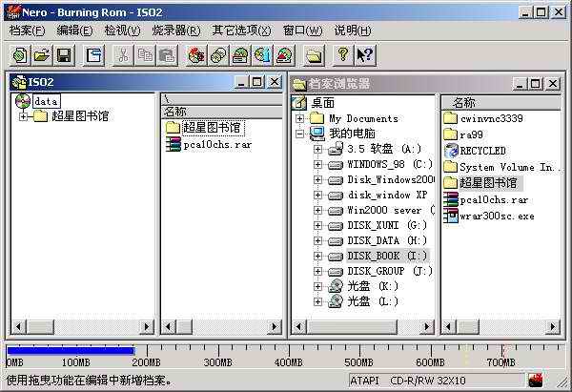The height and width of the screenshot is (392, 572).
Task: Collapse the 我的电脑 node
Action: (299, 134)
